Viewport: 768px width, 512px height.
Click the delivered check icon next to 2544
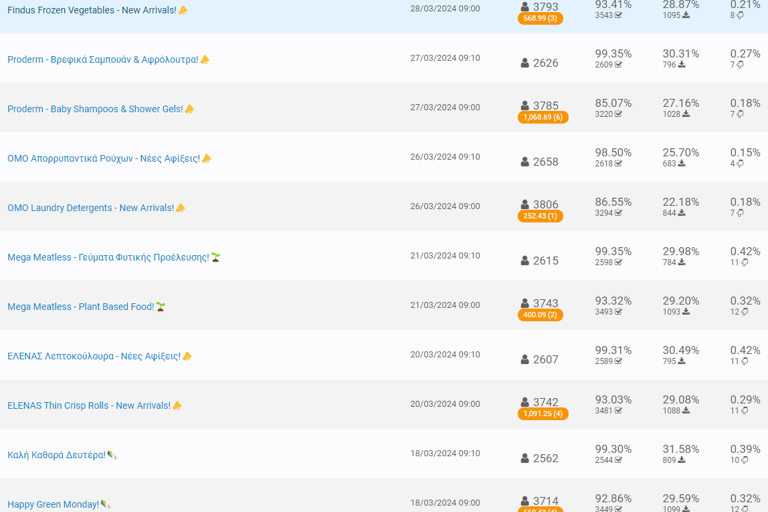619,460
